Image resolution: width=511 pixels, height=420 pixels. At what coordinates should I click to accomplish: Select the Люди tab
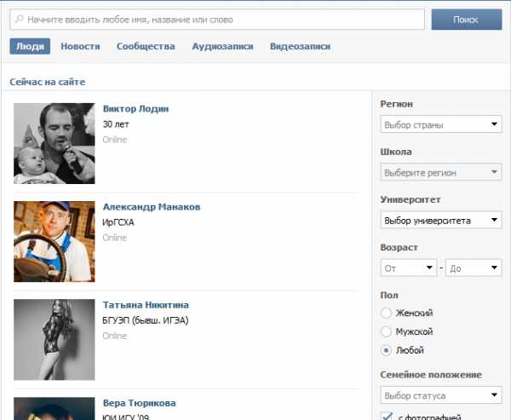30,46
